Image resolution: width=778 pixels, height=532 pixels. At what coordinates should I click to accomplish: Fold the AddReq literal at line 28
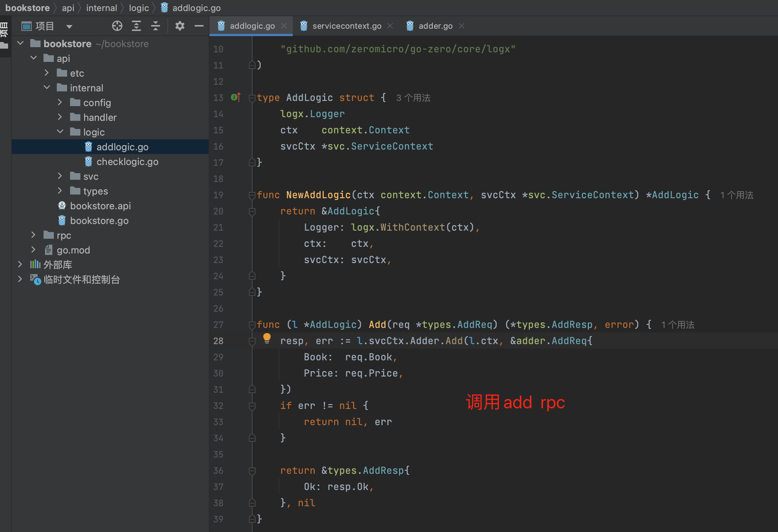pos(252,341)
